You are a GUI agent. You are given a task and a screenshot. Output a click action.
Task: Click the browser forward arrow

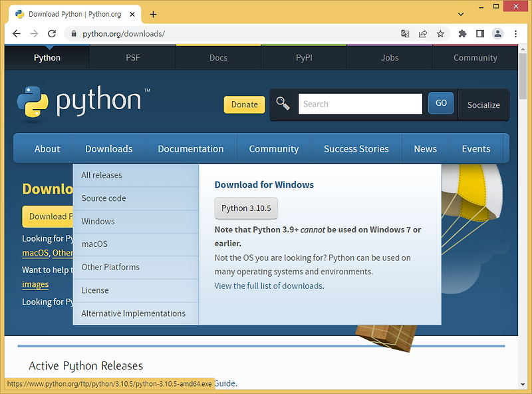[34, 34]
